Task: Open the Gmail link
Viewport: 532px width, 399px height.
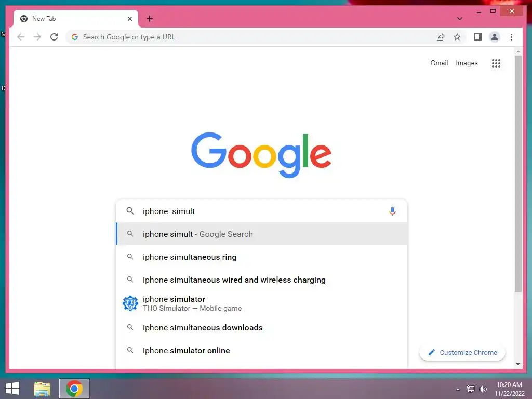Action: click(x=439, y=63)
